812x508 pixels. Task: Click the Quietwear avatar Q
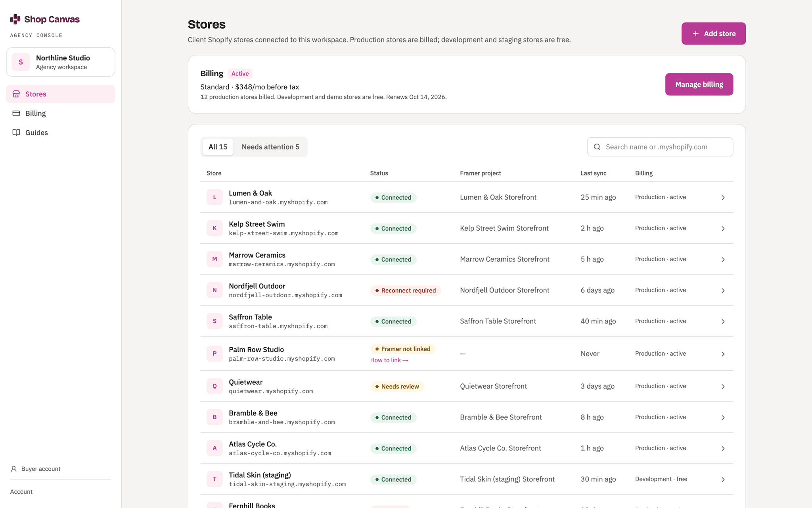click(214, 386)
